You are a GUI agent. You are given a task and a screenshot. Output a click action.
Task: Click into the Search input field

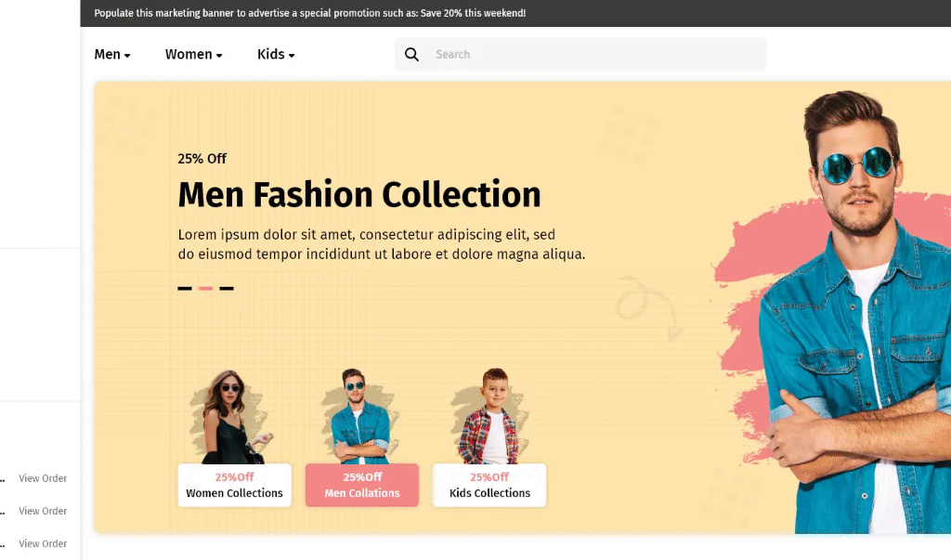point(594,55)
